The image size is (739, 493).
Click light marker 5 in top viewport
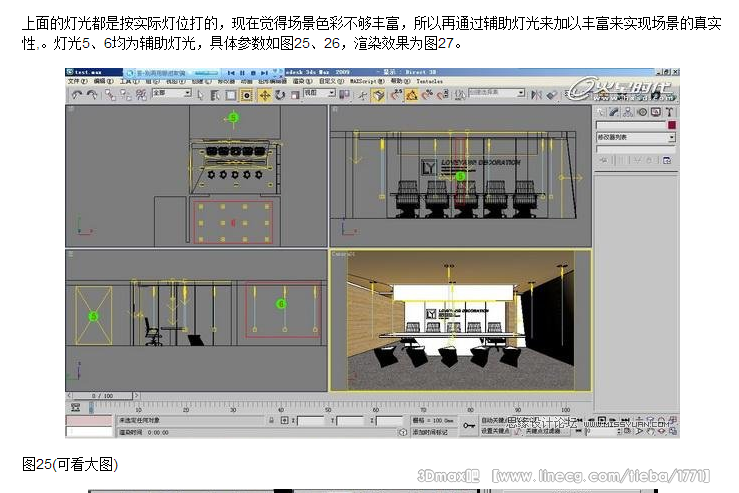pos(233,117)
